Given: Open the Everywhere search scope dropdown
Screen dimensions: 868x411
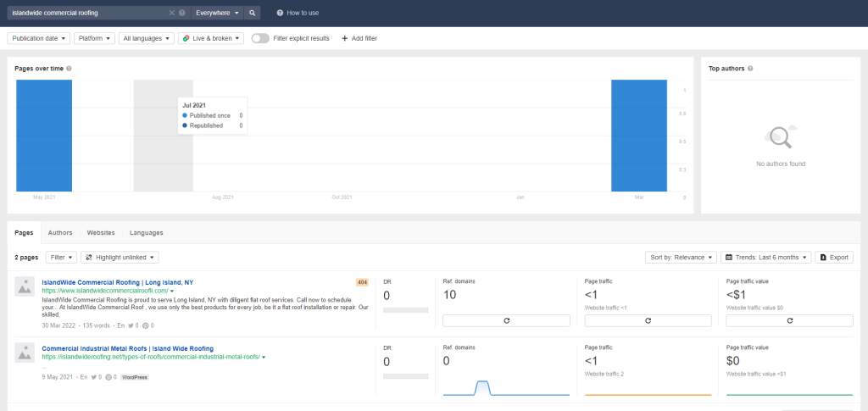Looking at the screenshot, I should [218, 13].
